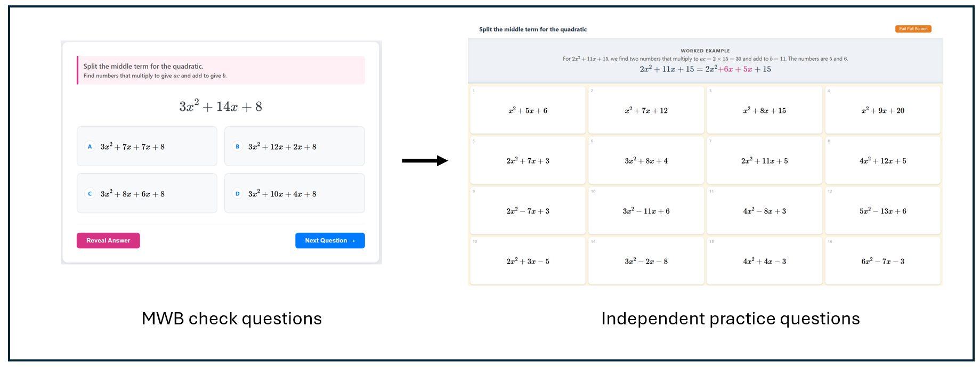Image resolution: width=980 pixels, height=367 pixels.
Task: Select card 6x² − 7x − 3
Action: coord(882,261)
